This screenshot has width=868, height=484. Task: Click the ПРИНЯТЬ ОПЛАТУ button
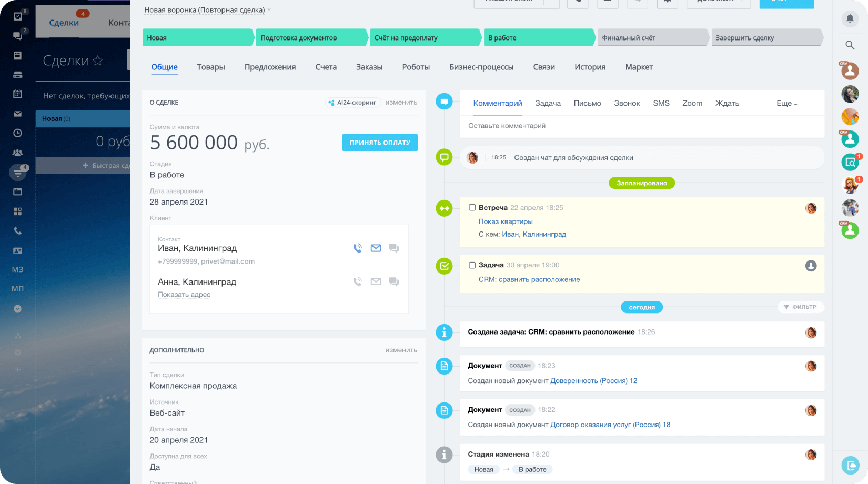coord(380,143)
